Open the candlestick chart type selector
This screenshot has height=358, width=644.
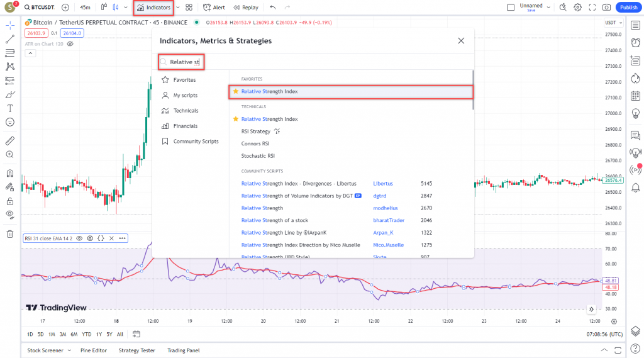pos(116,8)
